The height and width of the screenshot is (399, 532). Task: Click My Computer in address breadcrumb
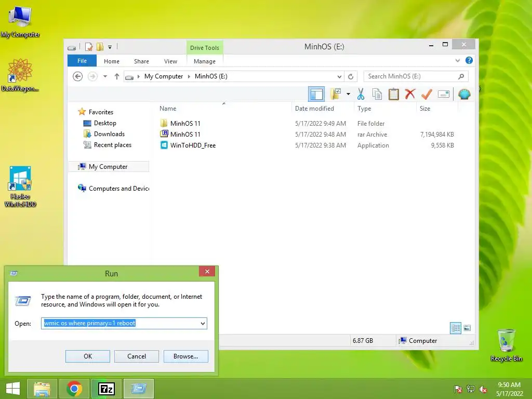point(164,76)
